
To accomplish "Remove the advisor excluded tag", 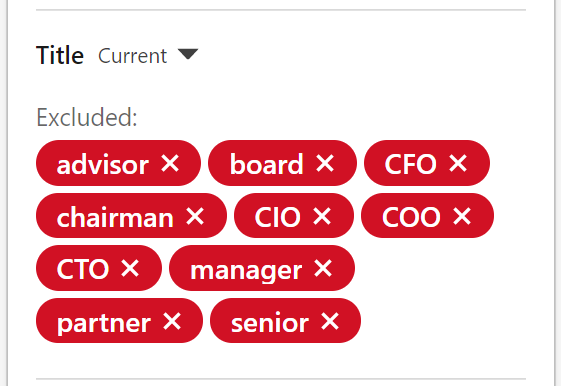I will [x=170, y=163].
